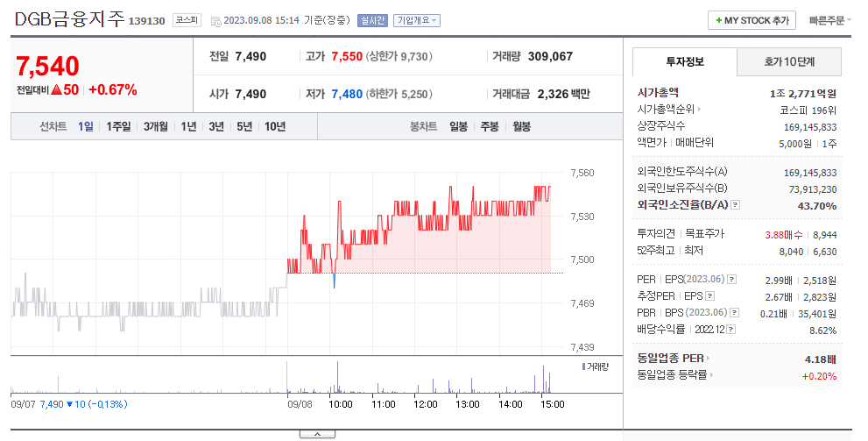Open the help icon beside PBR BPS(2023.06)
Viewport: 868px width, 441px height.
click(734, 312)
